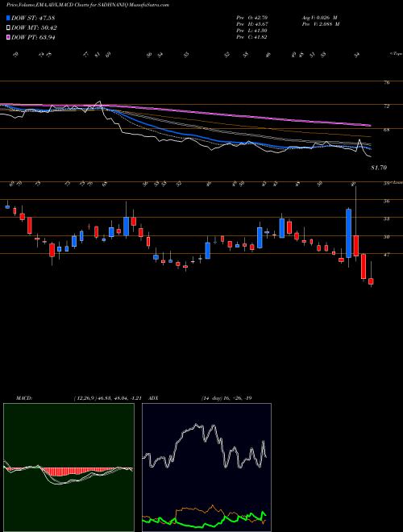Click the 'Pre H: 43.67' value
403x532 pixels.
coord(251,24)
